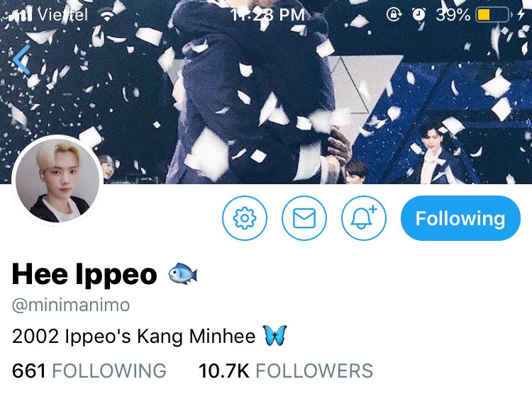Tap the Hee Ippeo display name
The image size is (532, 401).
84,275
